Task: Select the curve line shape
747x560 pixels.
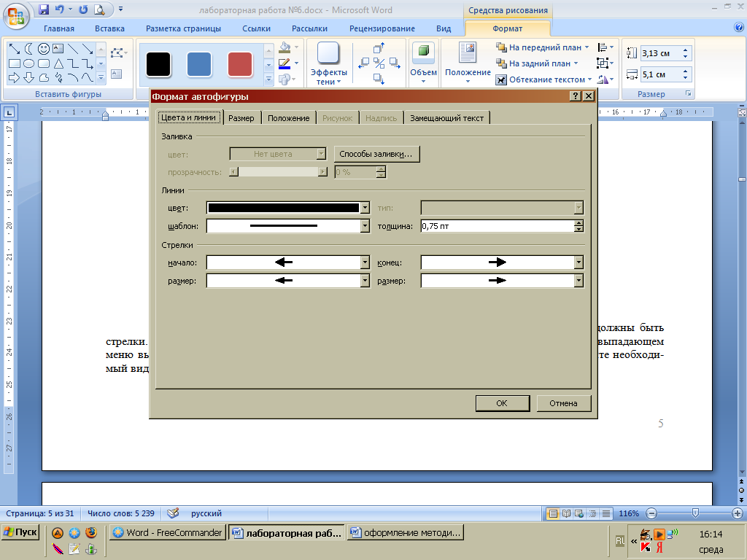Action: point(88,77)
